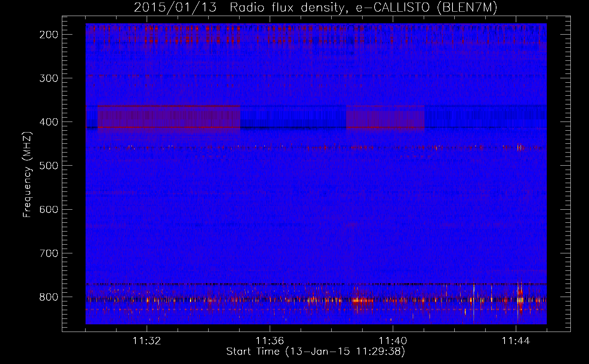The height and width of the screenshot is (364, 589).
Task: Click the 11:44 time tick label
Action: click(x=516, y=341)
